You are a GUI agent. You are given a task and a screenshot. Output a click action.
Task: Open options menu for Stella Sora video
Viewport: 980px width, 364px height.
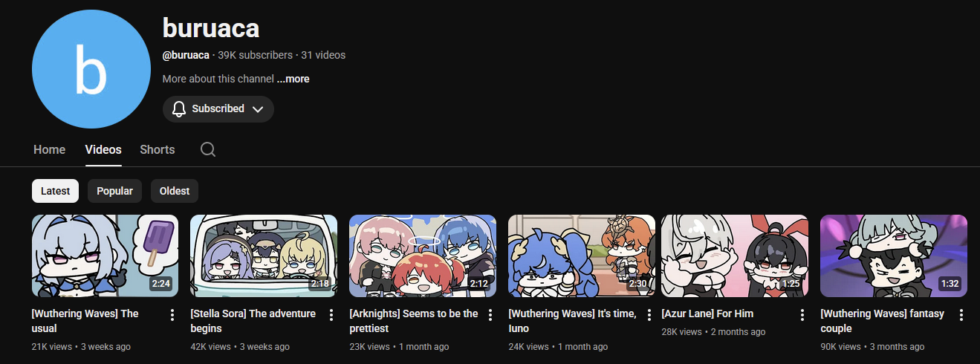click(331, 315)
